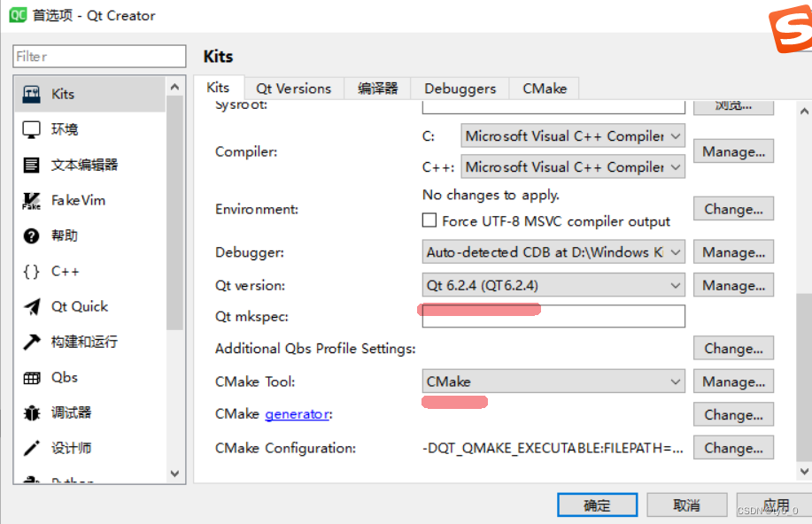The width and height of the screenshot is (812, 524).
Task: Open the 构建和运行 hammer icon
Action: coord(32,342)
